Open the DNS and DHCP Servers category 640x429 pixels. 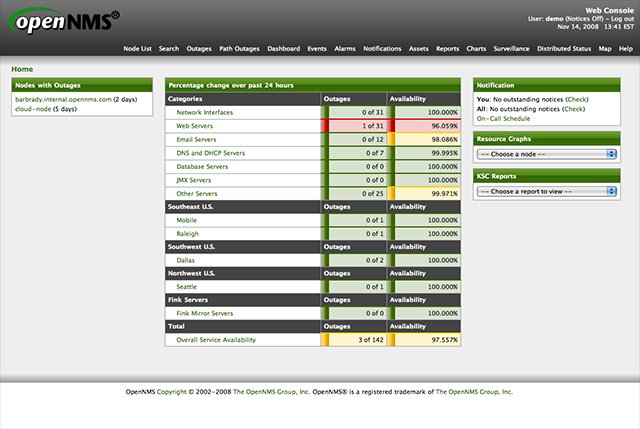[x=211, y=153]
